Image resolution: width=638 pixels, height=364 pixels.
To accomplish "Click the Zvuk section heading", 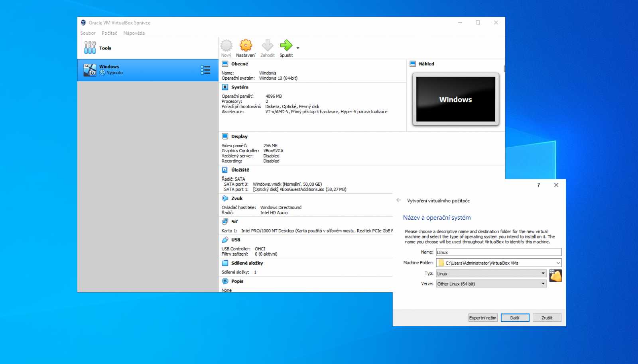I will coord(237,198).
